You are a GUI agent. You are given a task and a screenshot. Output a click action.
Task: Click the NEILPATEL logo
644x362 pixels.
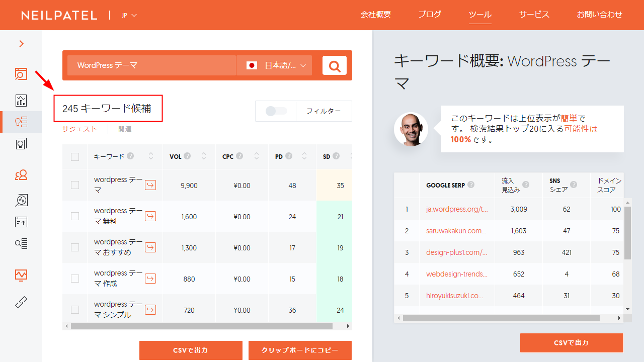pos(59,15)
